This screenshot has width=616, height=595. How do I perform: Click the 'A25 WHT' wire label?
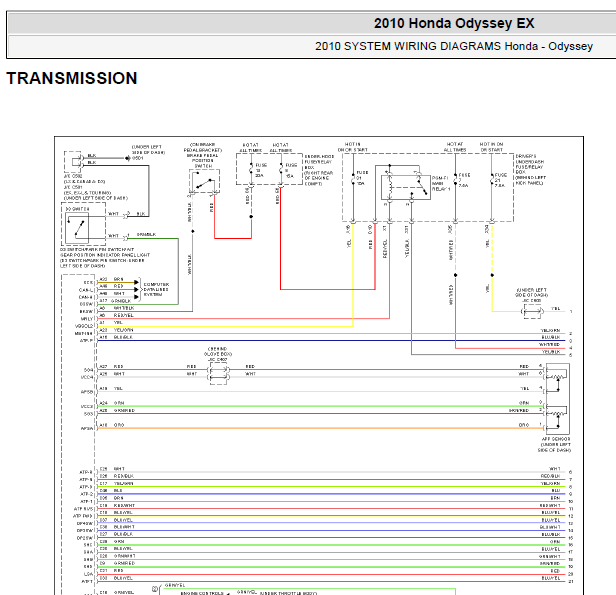tap(112, 374)
